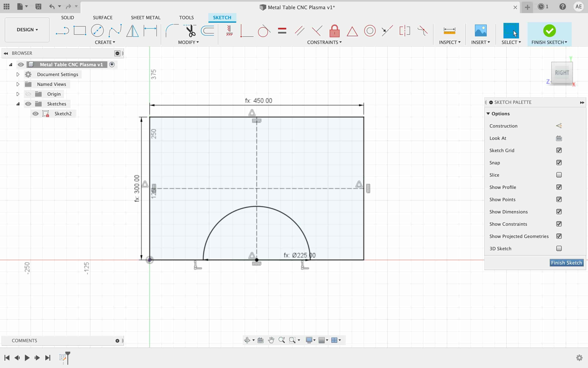Collapse the Options section in palette
Image resolution: width=588 pixels, height=368 pixels.
[488, 114]
